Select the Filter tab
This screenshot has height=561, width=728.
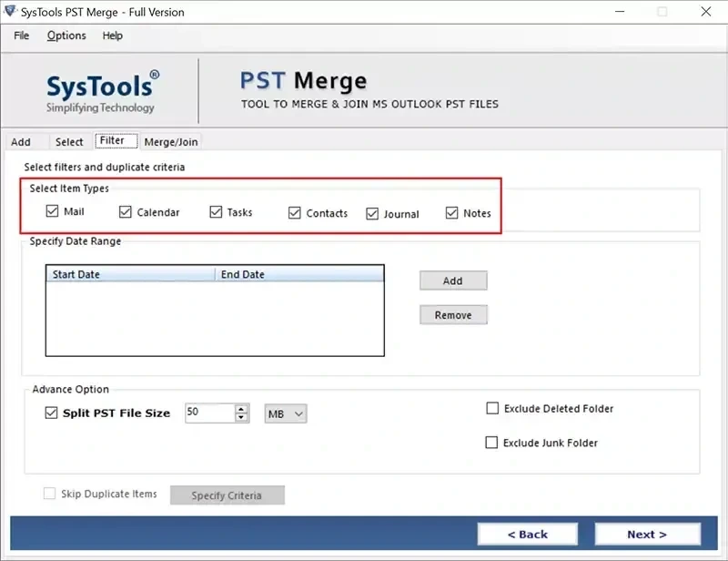click(116, 140)
